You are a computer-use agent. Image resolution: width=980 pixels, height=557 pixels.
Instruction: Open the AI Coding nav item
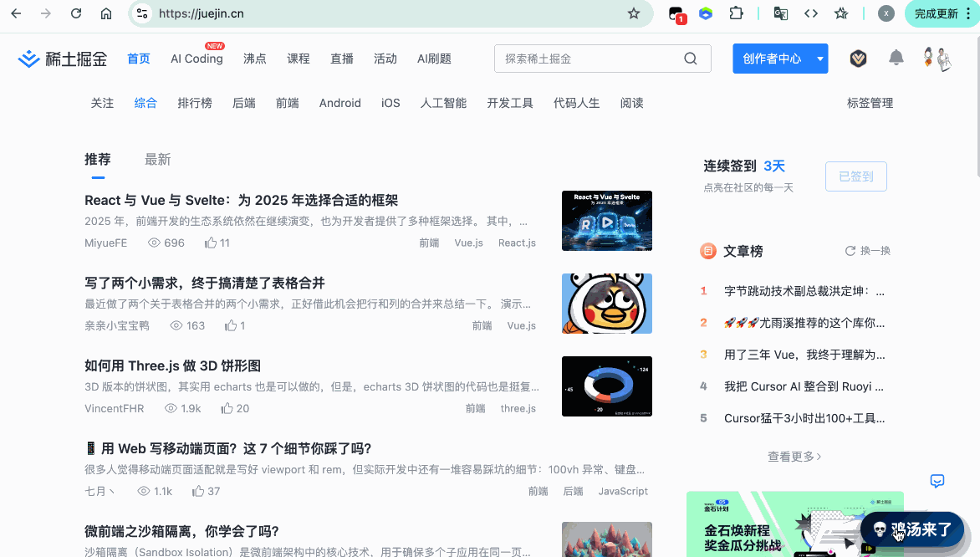click(197, 59)
